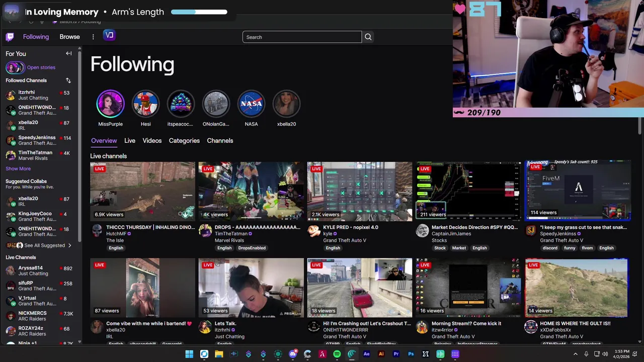
Task: Go to the Following page in the top nav
Action: click(36, 37)
